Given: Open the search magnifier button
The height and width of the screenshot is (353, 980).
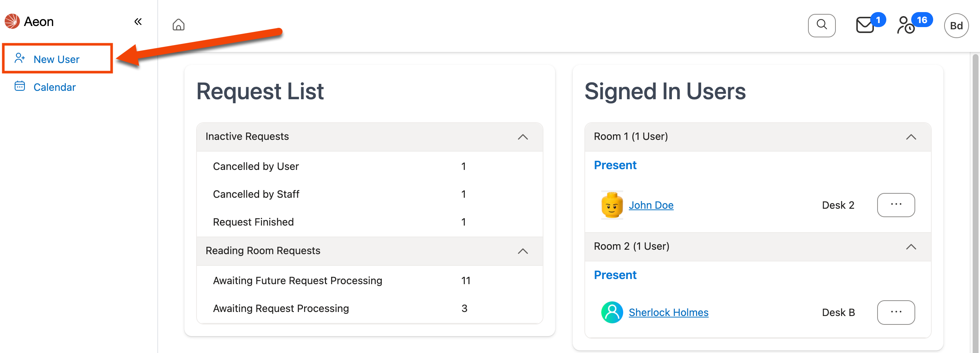Looking at the screenshot, I should [x=821, y=26].
